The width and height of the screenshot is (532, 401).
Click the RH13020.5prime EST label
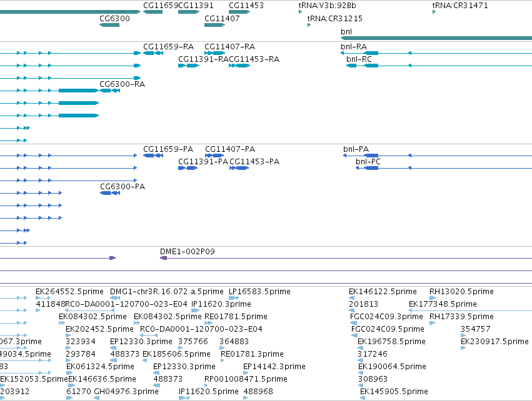click(x=461, y=292)
